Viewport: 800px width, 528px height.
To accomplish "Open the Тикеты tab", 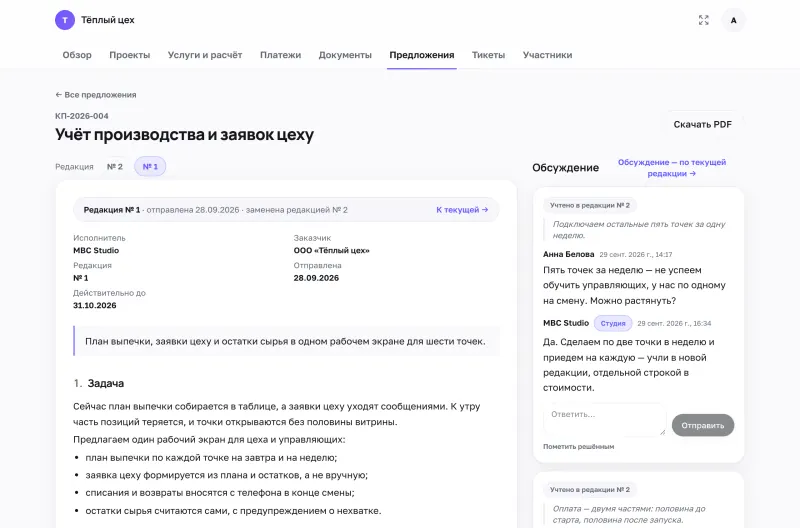I will coord(488,55).
